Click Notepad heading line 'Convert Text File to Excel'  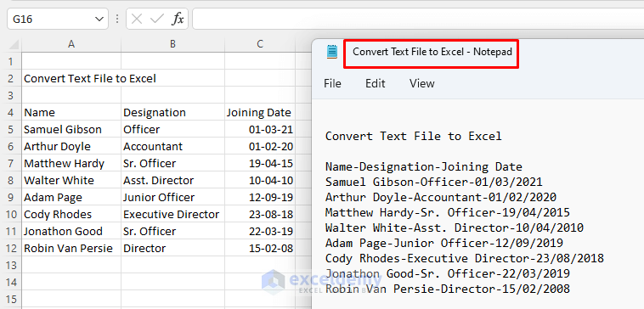click(413, 136)
